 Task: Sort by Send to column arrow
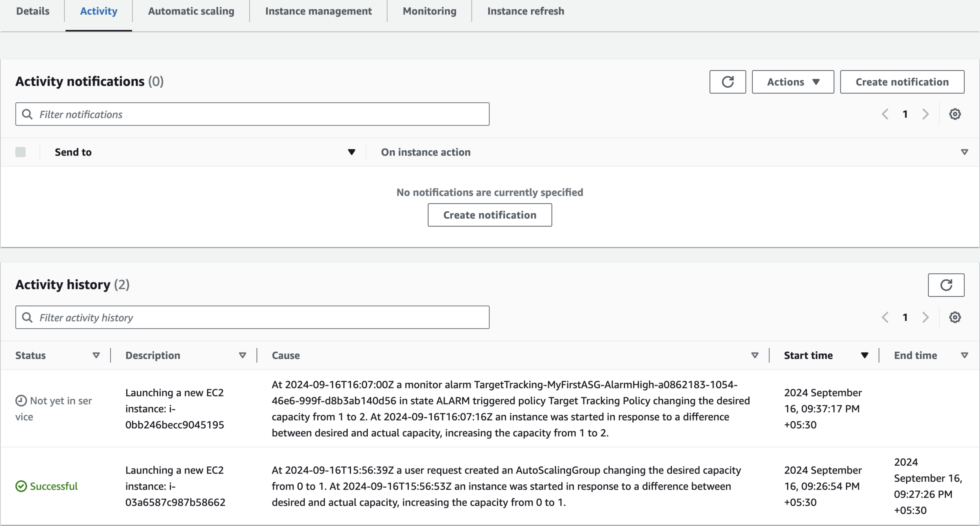point(351,152)
